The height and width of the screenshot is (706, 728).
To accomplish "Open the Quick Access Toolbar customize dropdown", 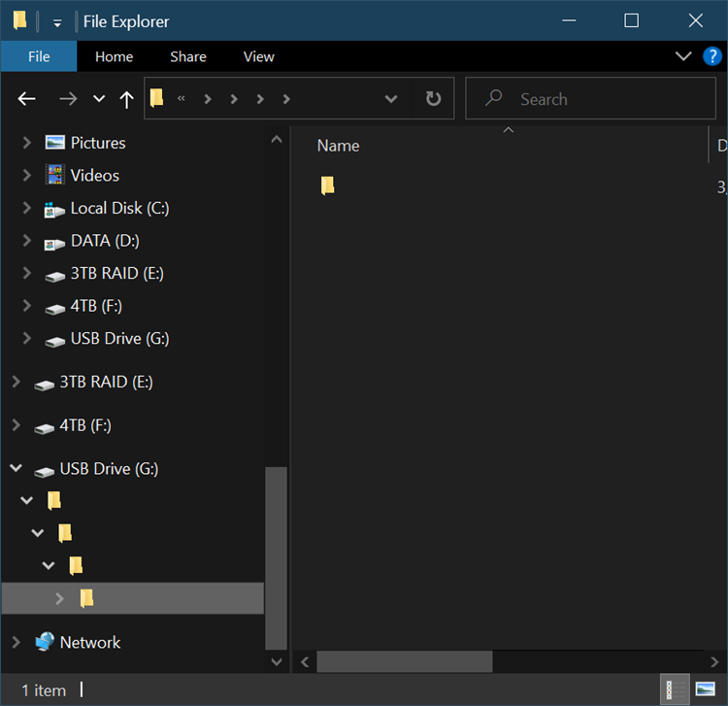I will pos(57,22).
